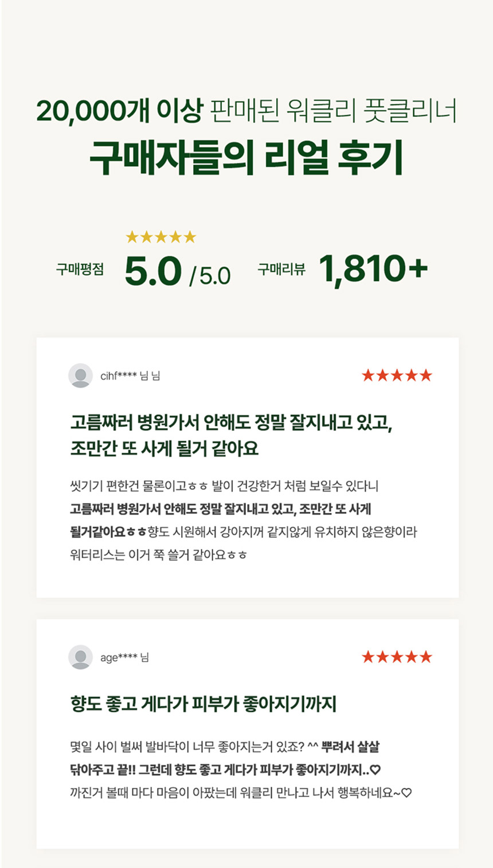Click the 구매자들의 리얼 후기 heading
The image size is (493, 868).
click(x=246, y=157)
